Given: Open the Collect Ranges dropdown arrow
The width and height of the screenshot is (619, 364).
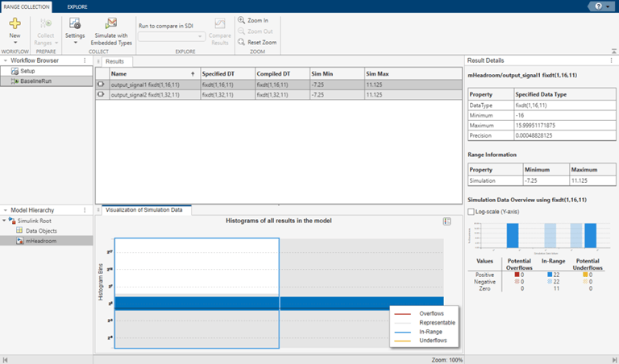Looking at the screenshot, I should pos(56,43).
